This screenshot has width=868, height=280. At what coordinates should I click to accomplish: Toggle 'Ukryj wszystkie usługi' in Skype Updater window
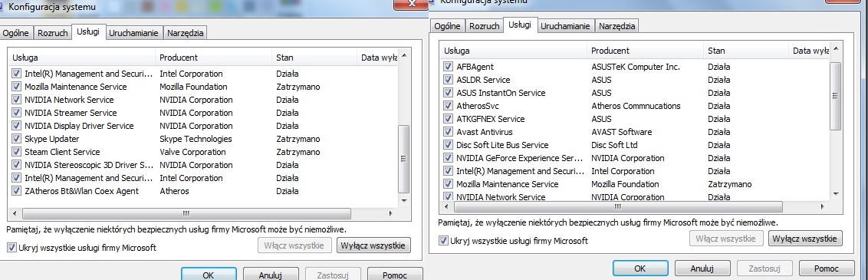coord(12,247)
